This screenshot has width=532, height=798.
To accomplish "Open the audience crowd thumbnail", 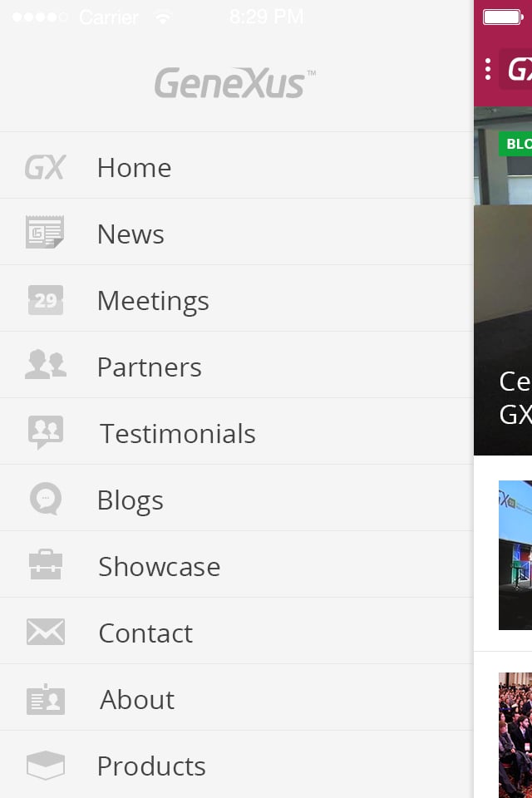I will pyautogui.click(x=515, y=735).
